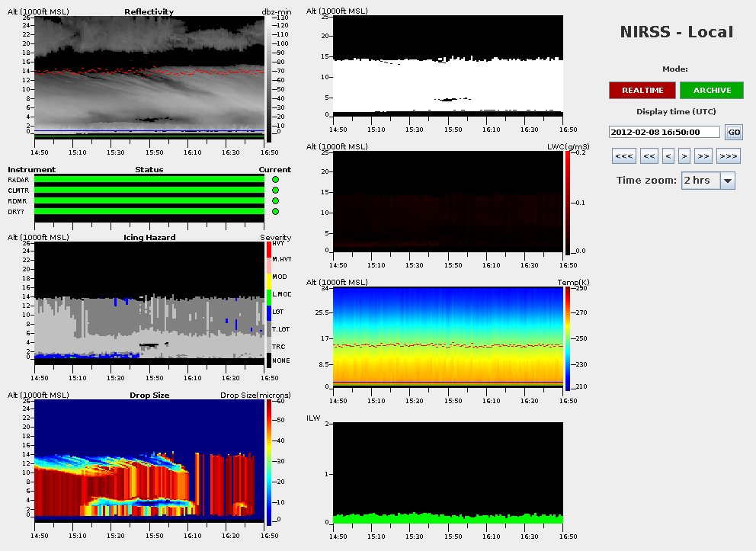The height and width of the screenshot is (551, 756).
Task: Click the Display time UTC input field
Action: (x=665, y=132)
